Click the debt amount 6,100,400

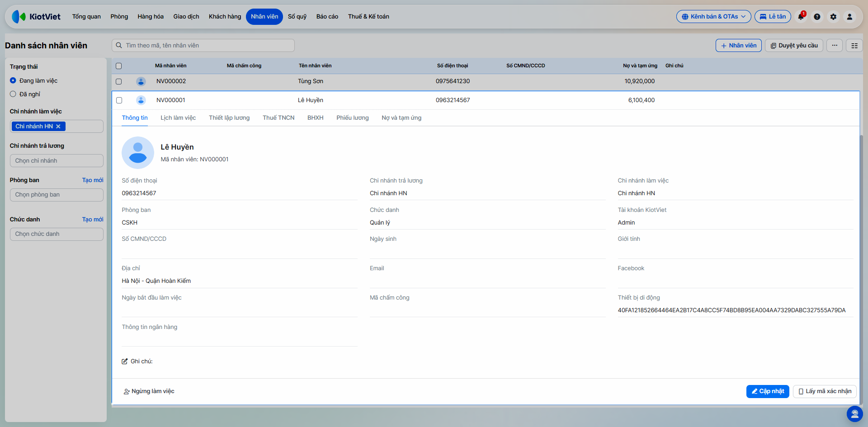point(642,100)
